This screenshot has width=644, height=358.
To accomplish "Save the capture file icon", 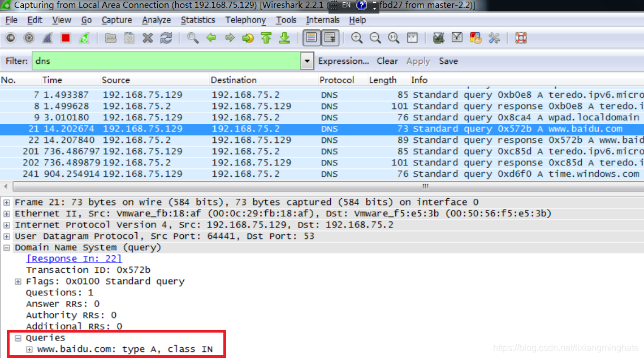I will click(129, 38).
